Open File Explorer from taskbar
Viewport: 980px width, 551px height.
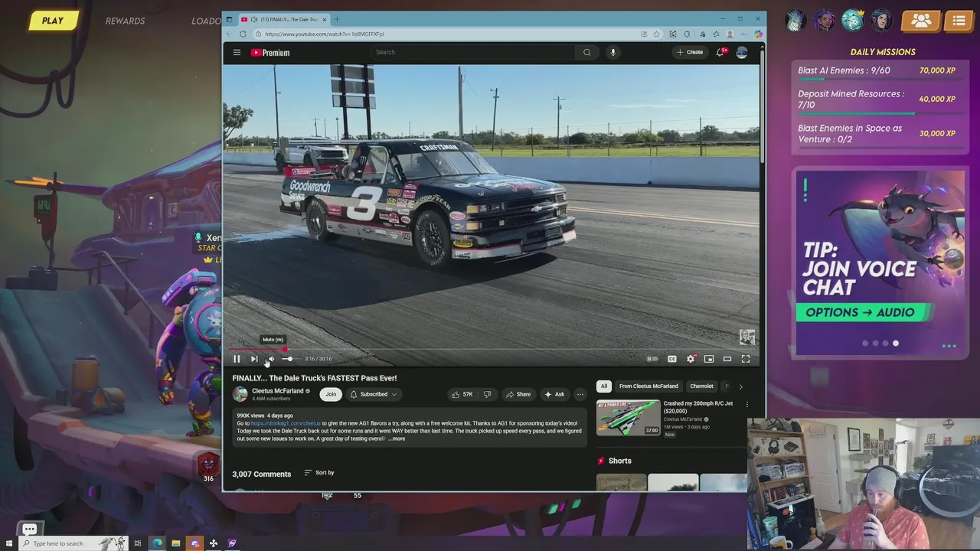click(175, 543)
